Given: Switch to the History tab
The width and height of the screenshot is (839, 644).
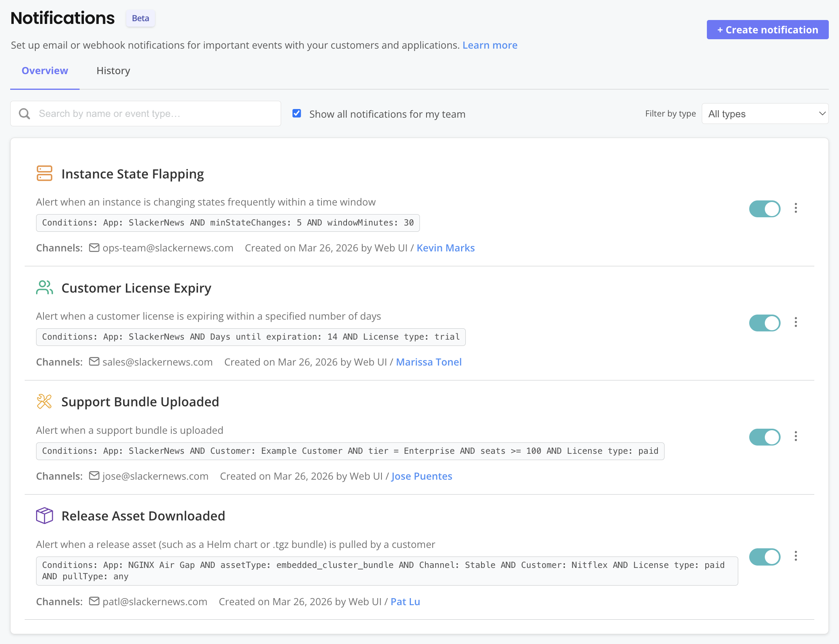Looking at the screenshot, I should [x=113, y=71].
